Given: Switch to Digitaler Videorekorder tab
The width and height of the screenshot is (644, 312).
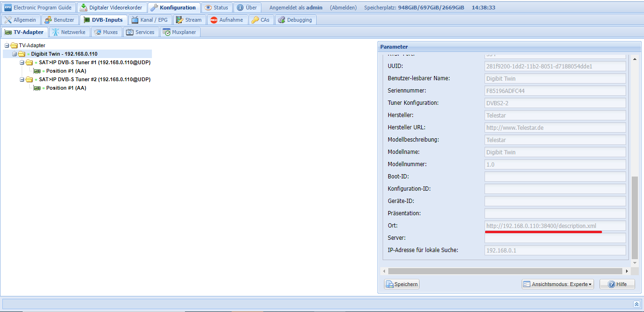Looking at the screenshot, I should 111,8.
